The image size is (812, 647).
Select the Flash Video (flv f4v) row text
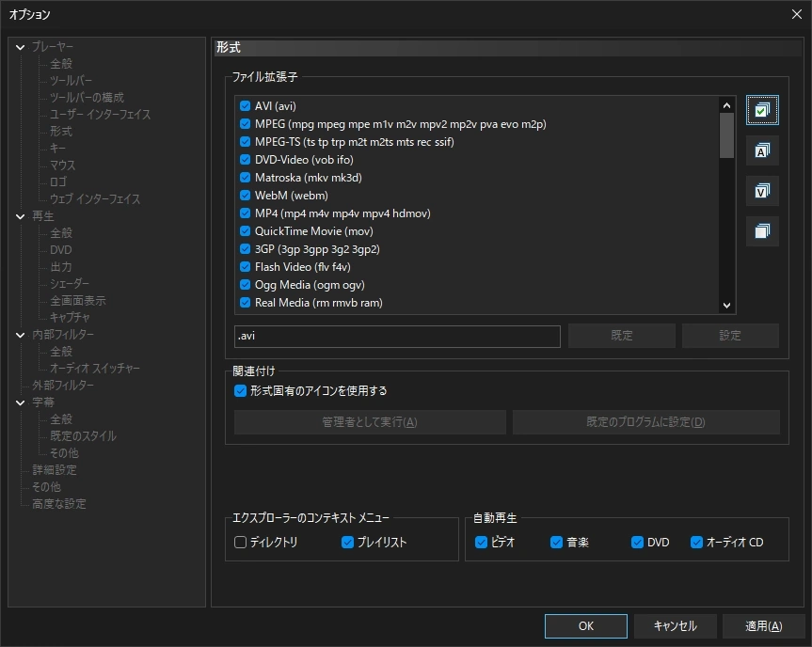pos(302,267)
